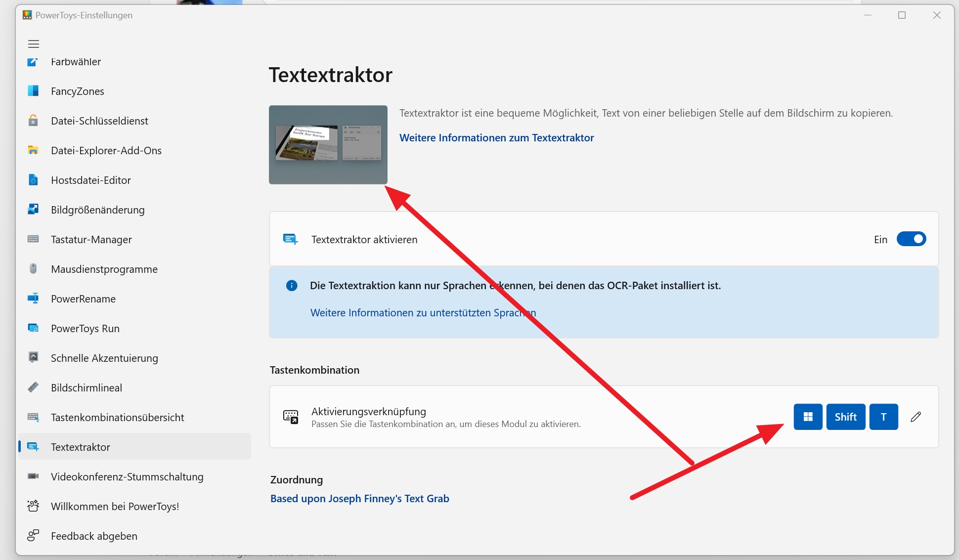
Task: Click the Mausdienstprogramme mouse icon
Action: pos(33,269)
